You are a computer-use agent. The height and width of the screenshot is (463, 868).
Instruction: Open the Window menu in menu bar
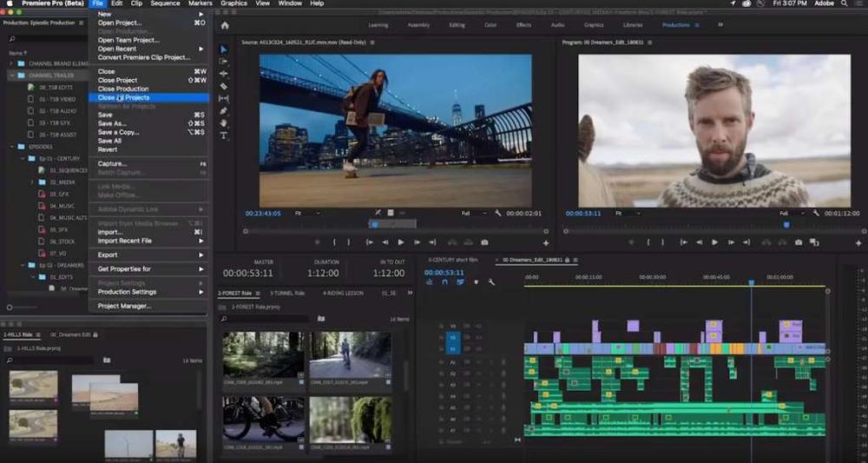click(290, 3)
